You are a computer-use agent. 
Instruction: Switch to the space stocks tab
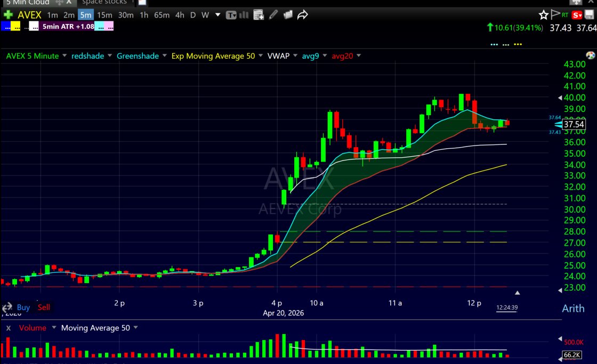104,2
